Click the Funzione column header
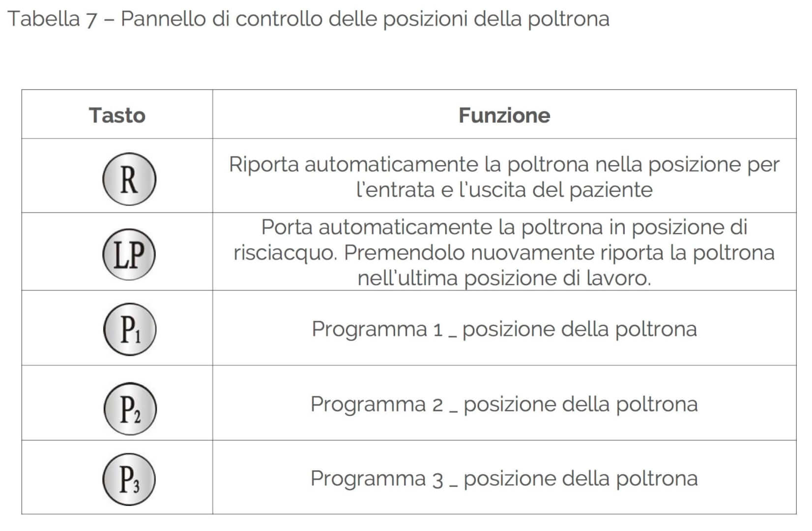812x531 pixels. [x=504, y=116]
